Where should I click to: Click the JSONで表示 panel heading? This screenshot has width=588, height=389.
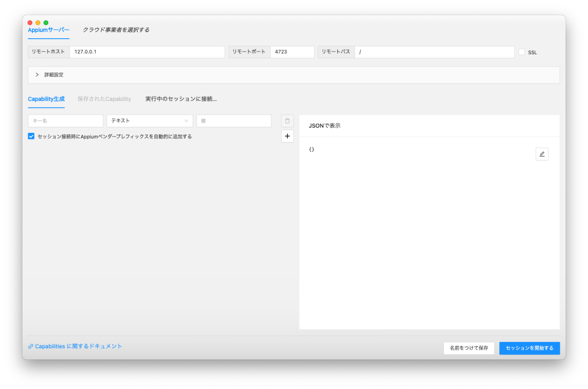coord(325,126)
